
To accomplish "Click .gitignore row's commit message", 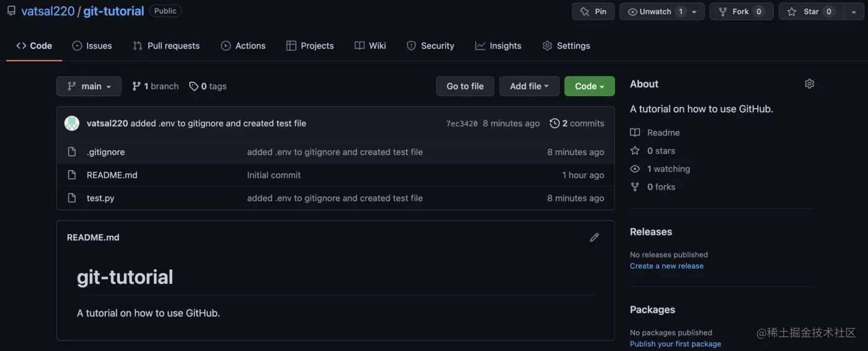I will [x=335, y=152].
